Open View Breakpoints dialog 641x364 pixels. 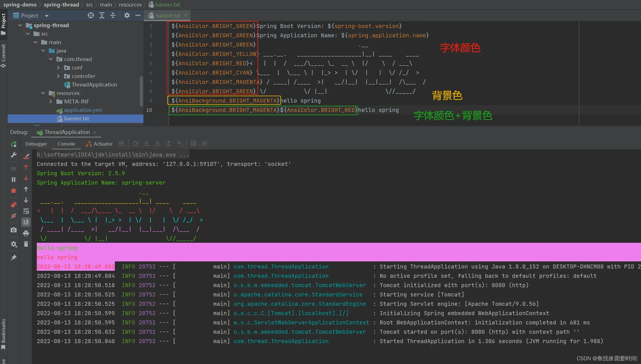14,205
